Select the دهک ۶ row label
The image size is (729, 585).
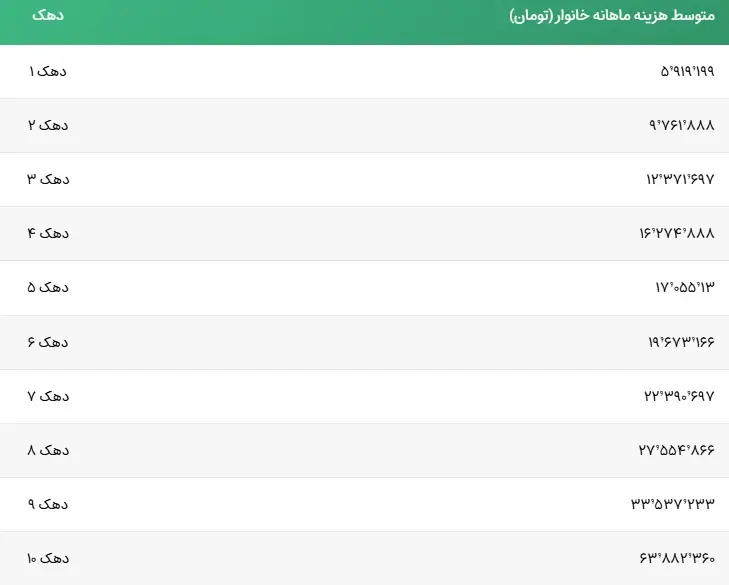pyautogui.click(x=48, y=342)
